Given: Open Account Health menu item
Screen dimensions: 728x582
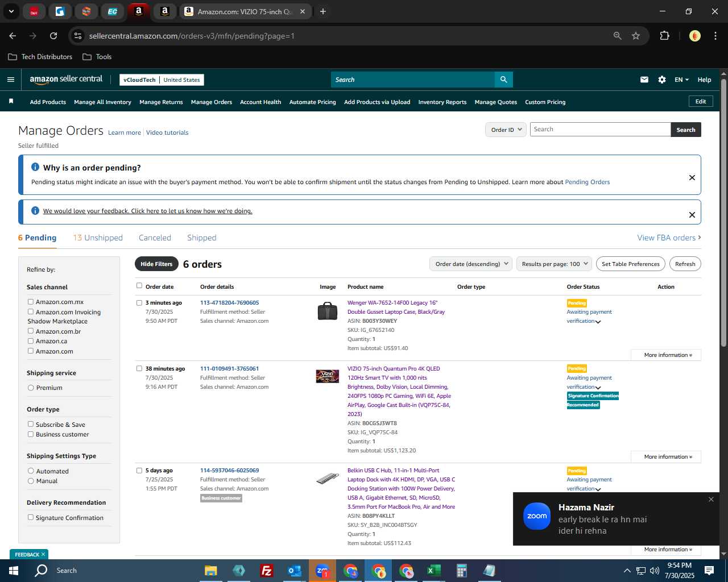Looking at the screenshot, I should click(260, 102).
